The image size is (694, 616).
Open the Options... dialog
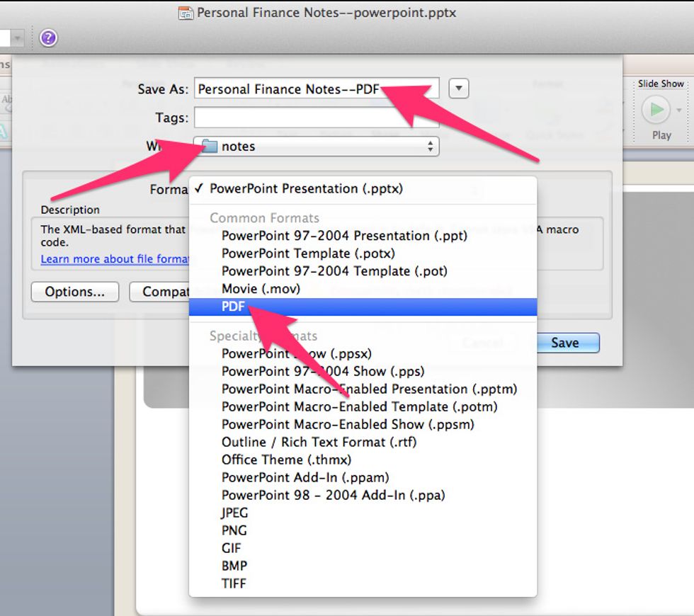coord(74,292)
